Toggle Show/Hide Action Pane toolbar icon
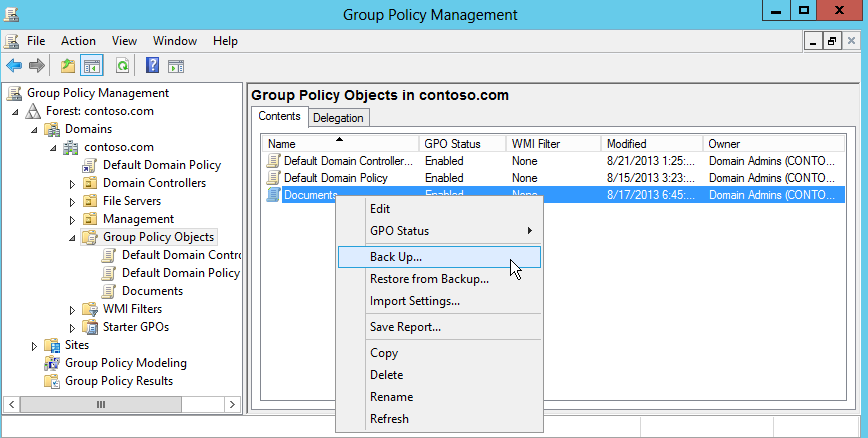 click(x=176, y=66)
